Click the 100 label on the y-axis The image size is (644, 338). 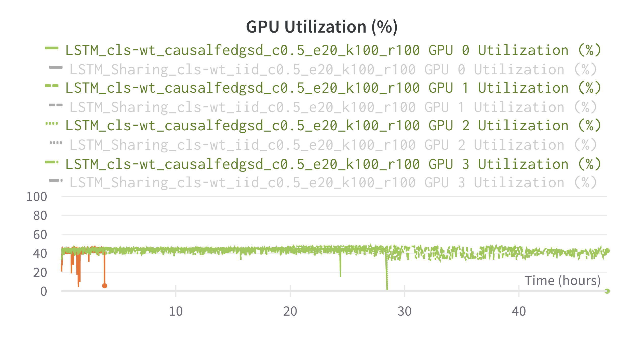[x=37, y=197]
